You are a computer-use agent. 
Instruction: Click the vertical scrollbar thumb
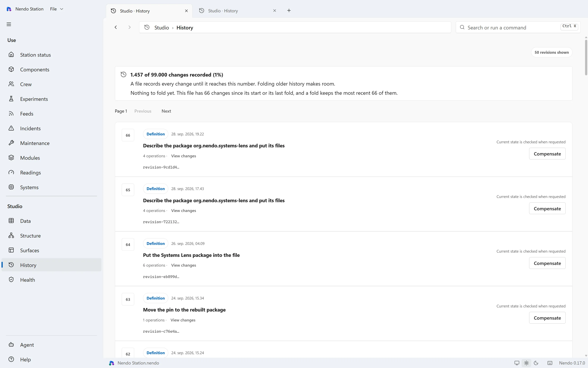(586, 57)
